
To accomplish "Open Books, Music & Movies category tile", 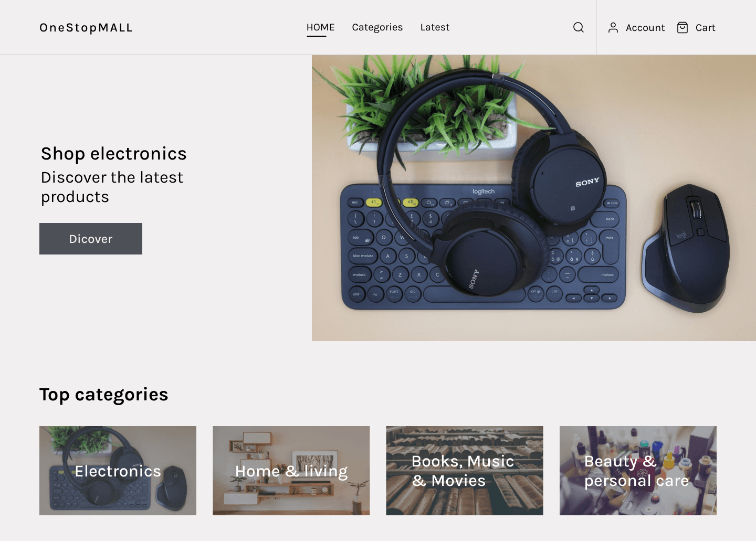I will point(465,471).
